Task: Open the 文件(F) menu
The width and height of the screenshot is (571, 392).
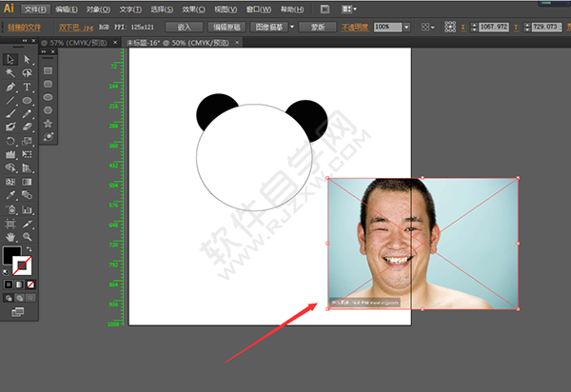Action: 35,9
